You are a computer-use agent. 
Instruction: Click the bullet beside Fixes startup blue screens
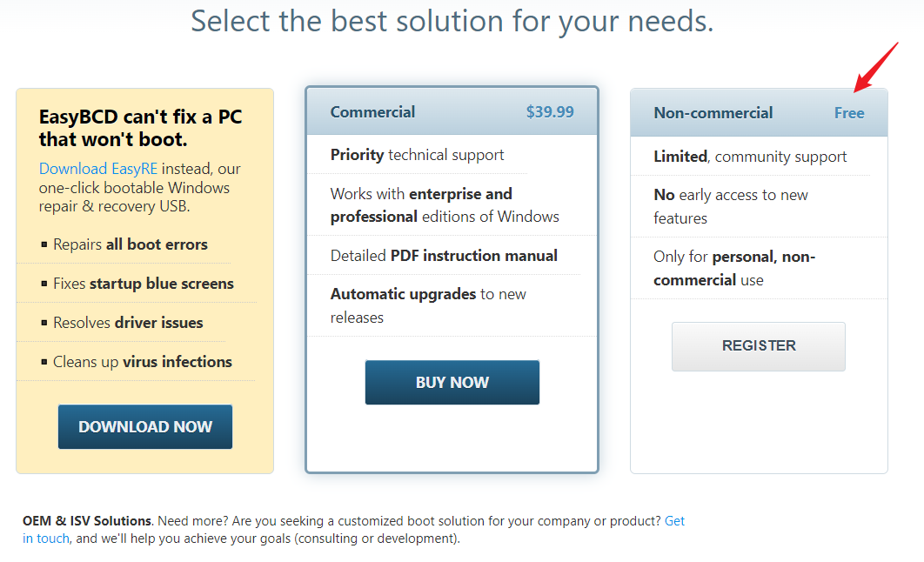click(x=44, y=284)
